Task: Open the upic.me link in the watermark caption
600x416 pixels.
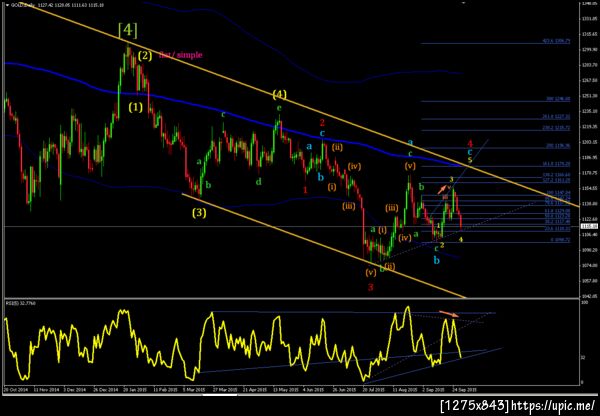Action: pyautogui.click(x=553, y=405)
